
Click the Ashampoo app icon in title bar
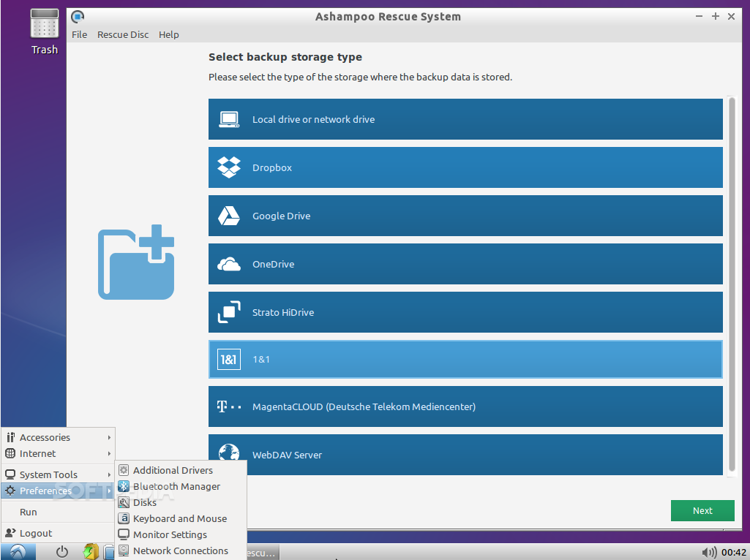pyautogui.click(x=78, y=18)
